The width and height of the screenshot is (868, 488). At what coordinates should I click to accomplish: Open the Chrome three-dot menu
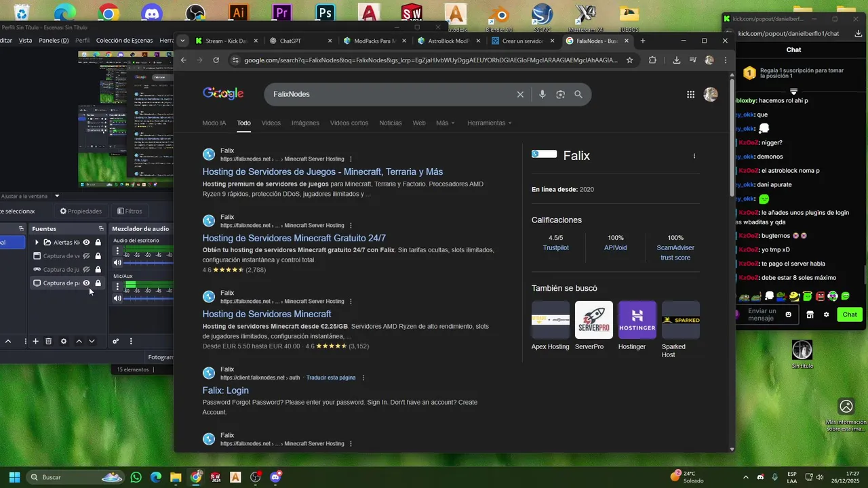click(x=726, y=60)
